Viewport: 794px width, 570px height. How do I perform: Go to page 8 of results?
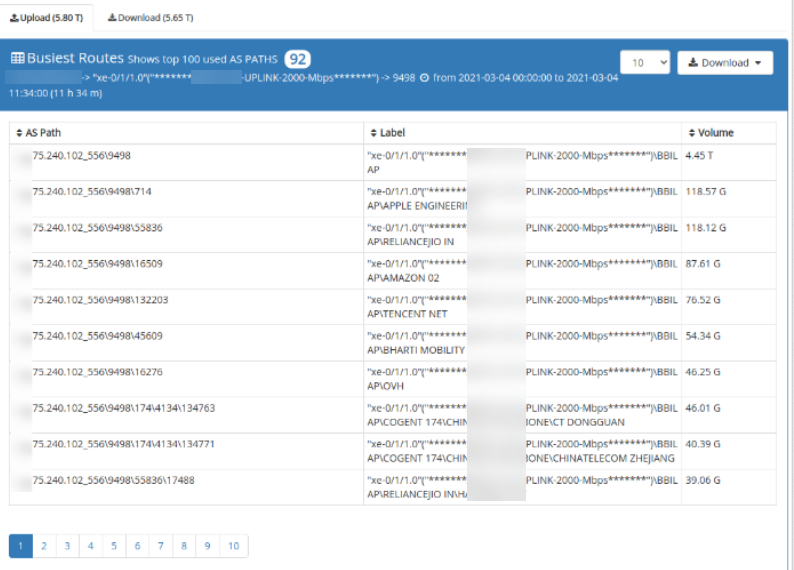click(x=184, y=546)
